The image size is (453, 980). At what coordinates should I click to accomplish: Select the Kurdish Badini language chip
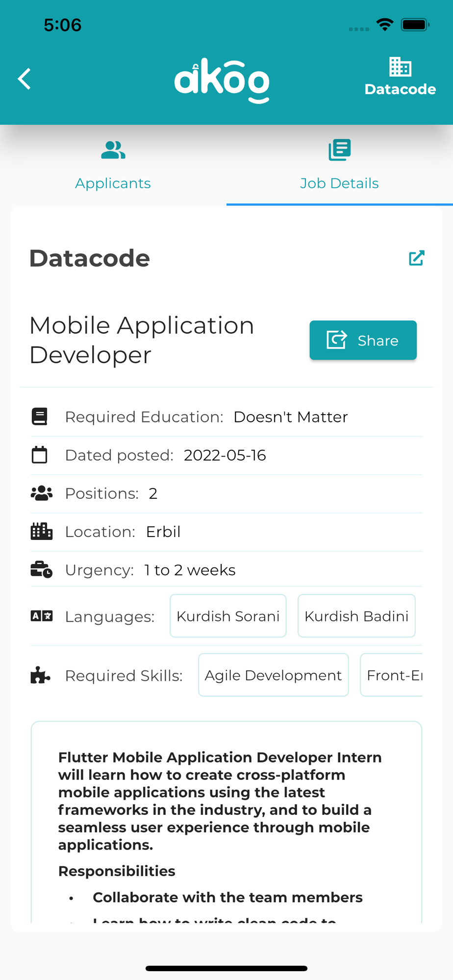tap(356, 616)
